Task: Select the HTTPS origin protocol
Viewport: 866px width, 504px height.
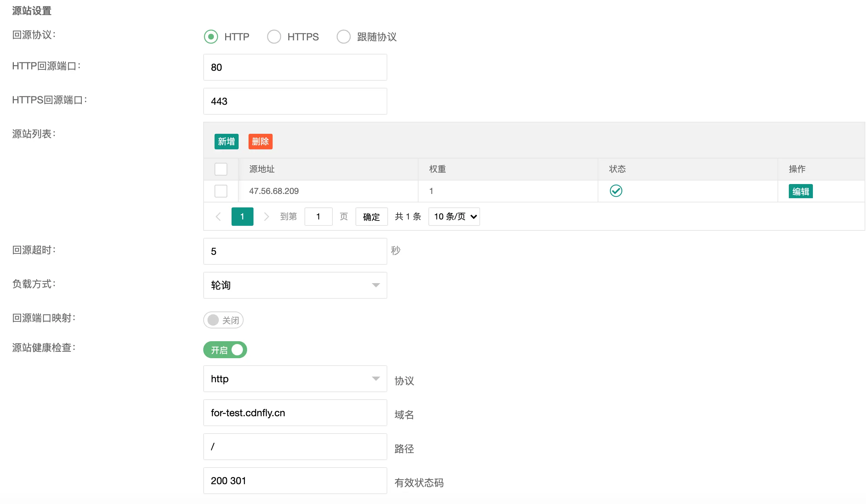Action: pos(274,36)
